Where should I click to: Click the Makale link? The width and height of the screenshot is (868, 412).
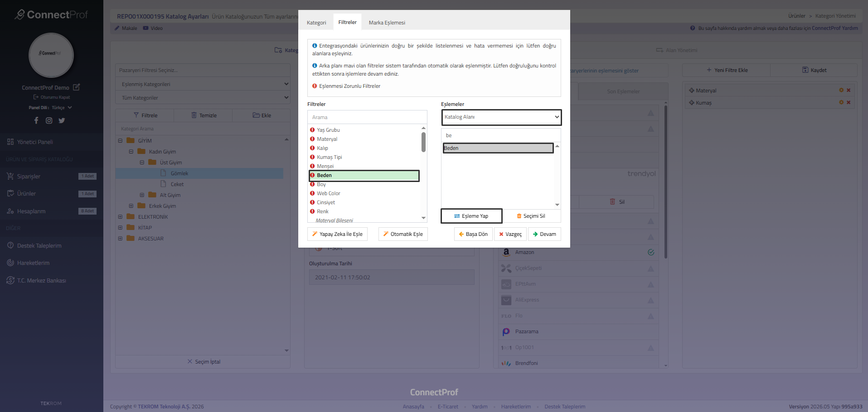coord(126,28)
